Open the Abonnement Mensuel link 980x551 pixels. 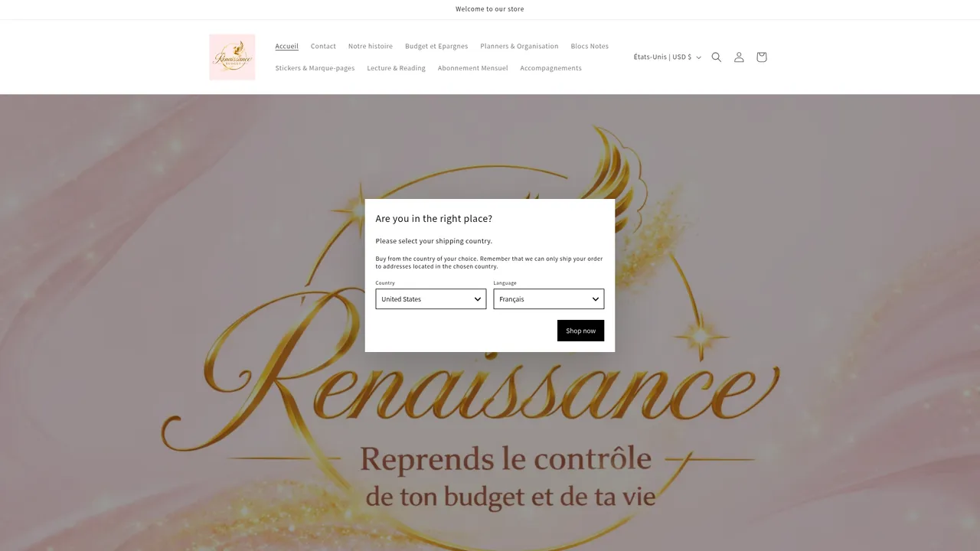click(472, 68)
